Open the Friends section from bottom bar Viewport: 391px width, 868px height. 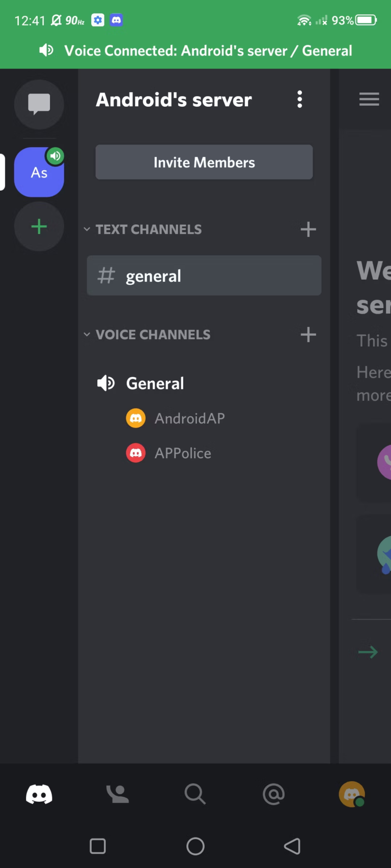117,794
